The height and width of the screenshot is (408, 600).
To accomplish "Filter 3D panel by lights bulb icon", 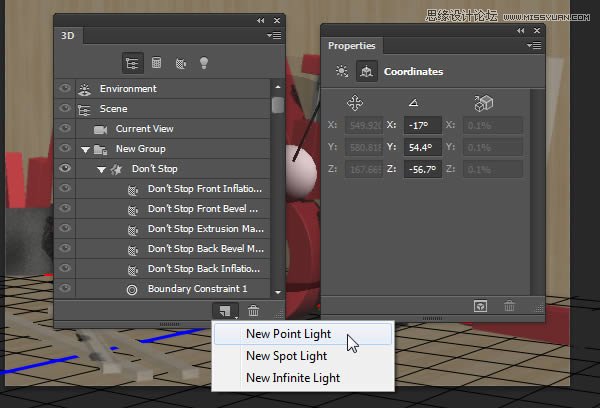I will tap(204, 63).
